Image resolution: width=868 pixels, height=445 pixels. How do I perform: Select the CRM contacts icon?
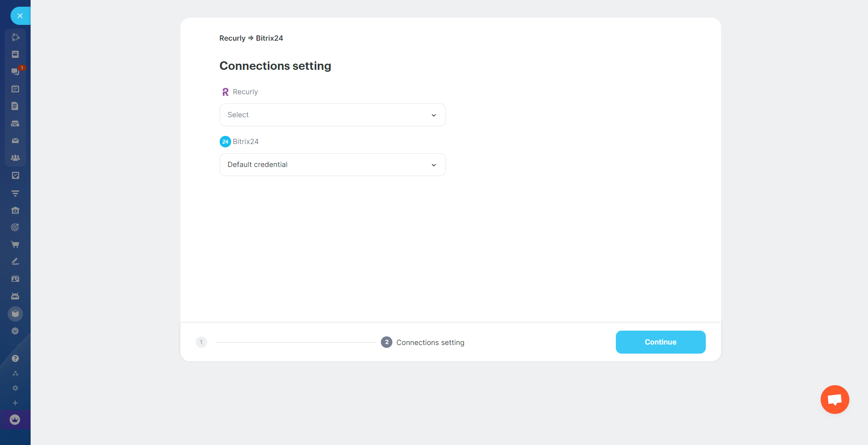tap(15, 157)
